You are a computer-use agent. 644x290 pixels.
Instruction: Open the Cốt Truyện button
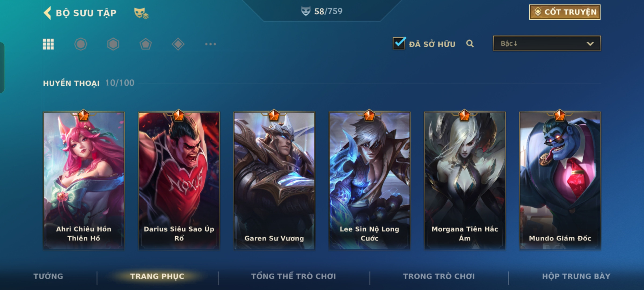(x=565, y=12)
